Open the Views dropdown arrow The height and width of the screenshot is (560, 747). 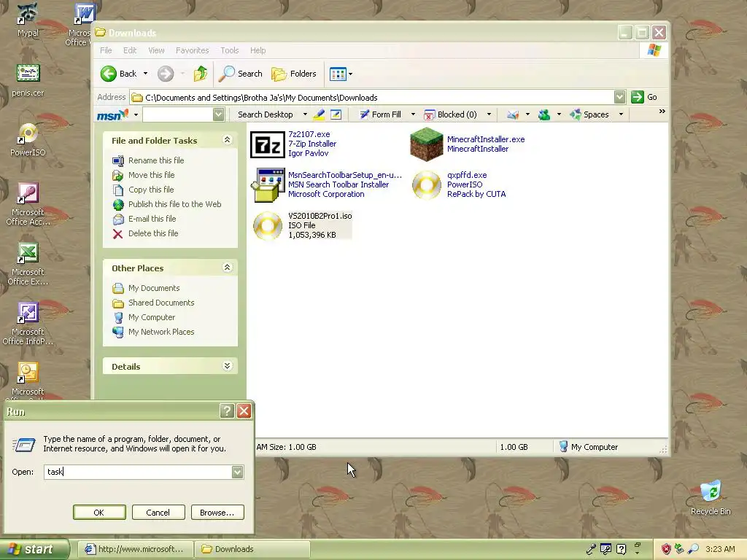[351, 74]
